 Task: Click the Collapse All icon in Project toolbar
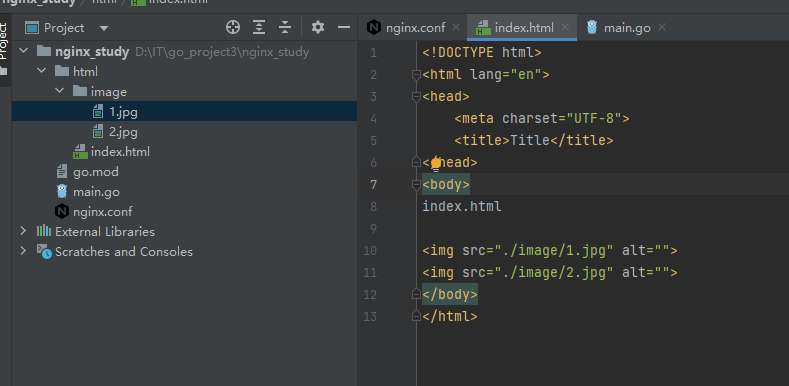[x=285, y=28]
